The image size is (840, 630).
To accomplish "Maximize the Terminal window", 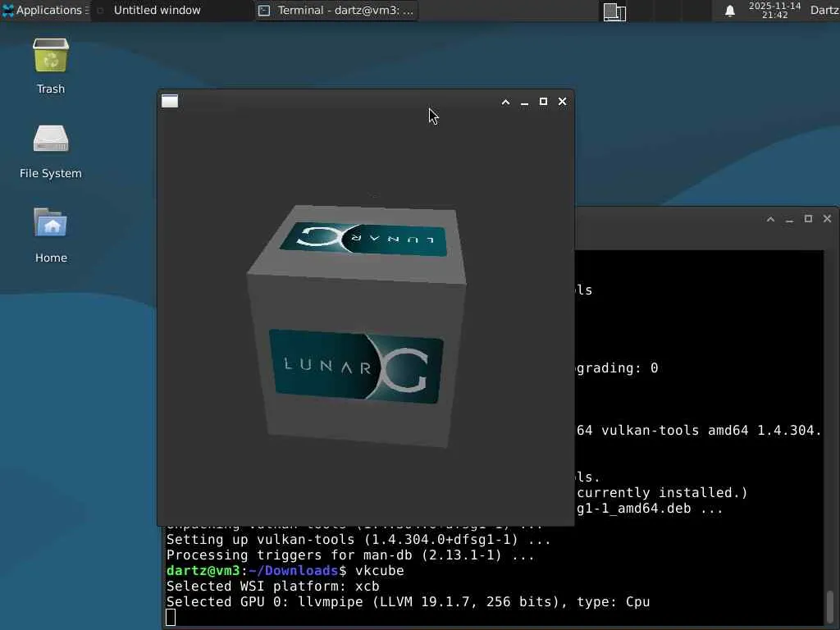I will point(808,218).
